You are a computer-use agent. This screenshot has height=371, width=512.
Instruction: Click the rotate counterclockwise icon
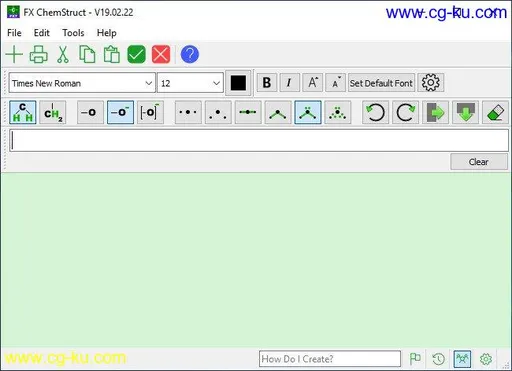point(375,112)
